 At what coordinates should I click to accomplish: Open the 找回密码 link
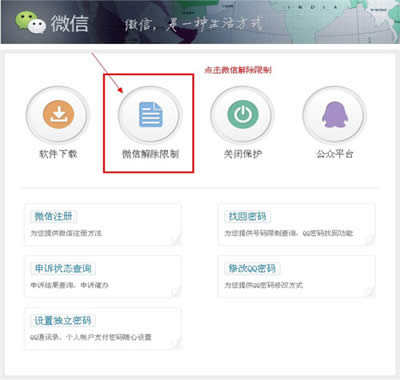pos(247,216)
